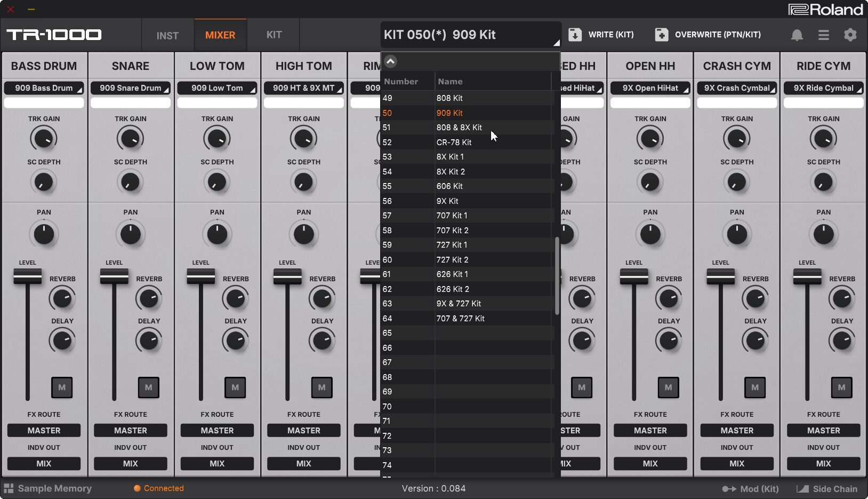Image resolution: width=868 pixels, height=499 pixels.
Task: Switch to the KIT tab
Action: (x=274, y=35)
